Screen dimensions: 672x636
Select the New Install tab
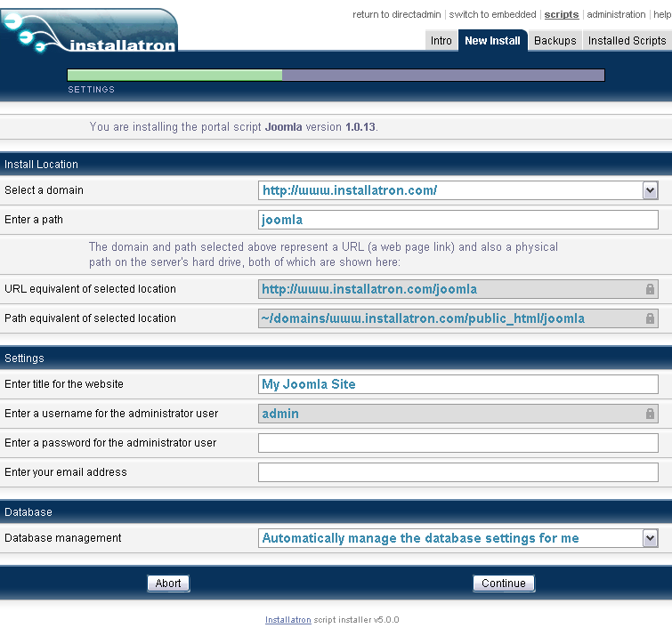[x=492, y=41]
